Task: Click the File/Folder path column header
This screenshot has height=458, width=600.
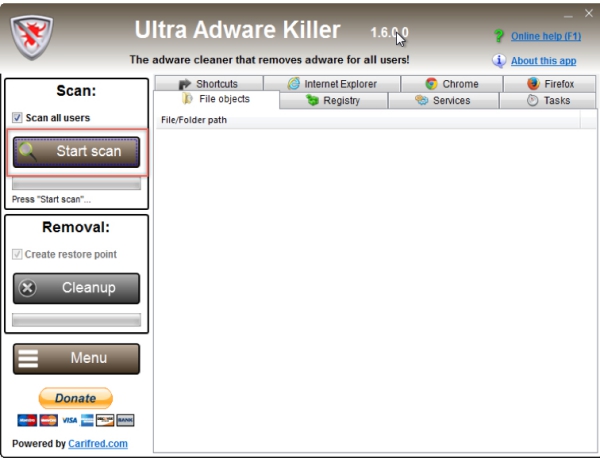Action: (x=368, y=120)
